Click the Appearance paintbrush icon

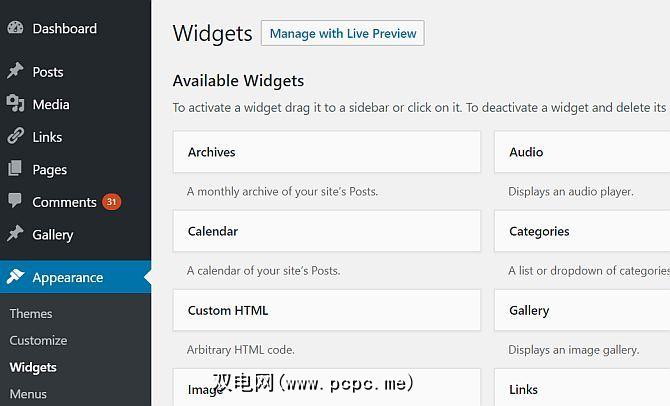click(15, 278)
